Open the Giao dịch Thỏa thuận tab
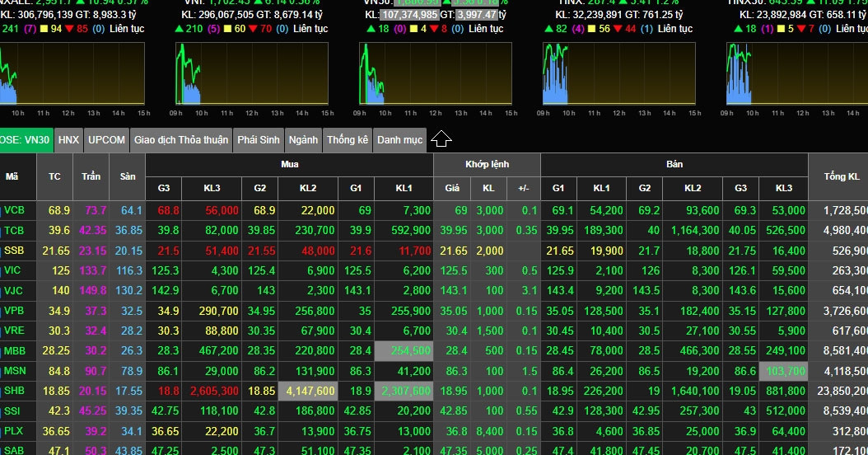 coord(181,140)
